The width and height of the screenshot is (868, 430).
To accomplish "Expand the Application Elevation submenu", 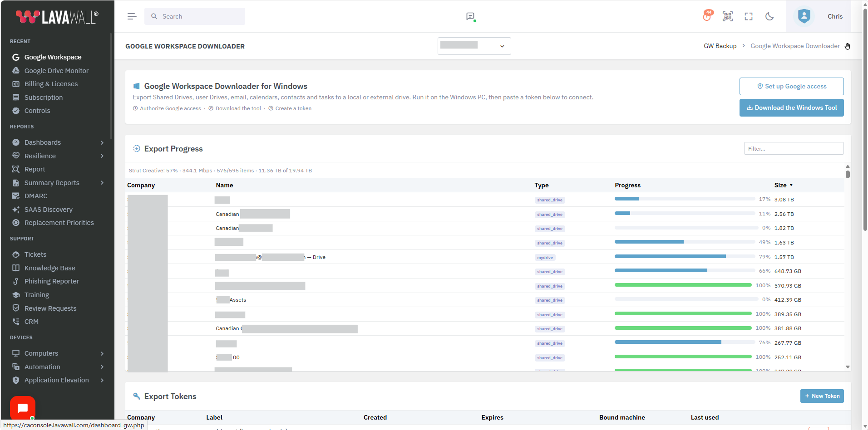I will coord(102,380).
